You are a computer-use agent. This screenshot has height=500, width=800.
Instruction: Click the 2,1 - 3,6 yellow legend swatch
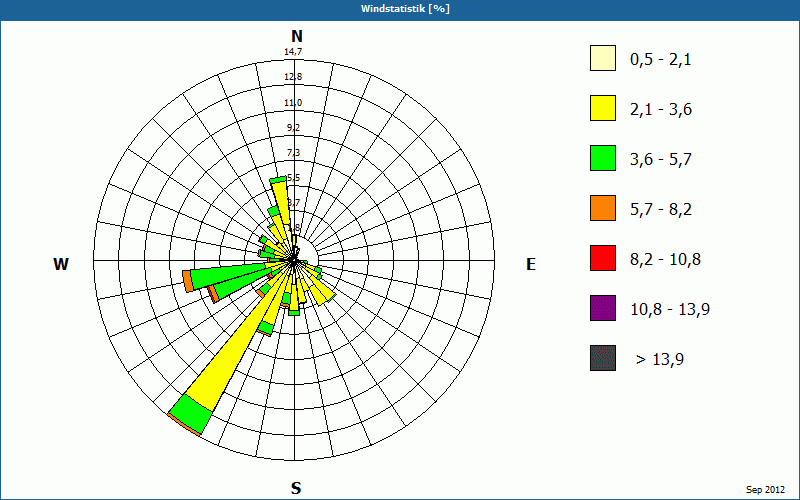(603, 108)
